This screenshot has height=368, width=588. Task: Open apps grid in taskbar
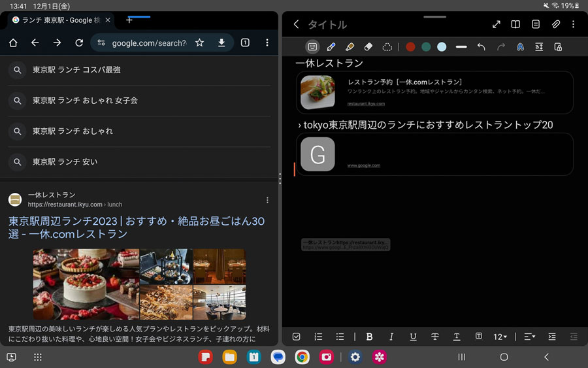tap(38, 357)
